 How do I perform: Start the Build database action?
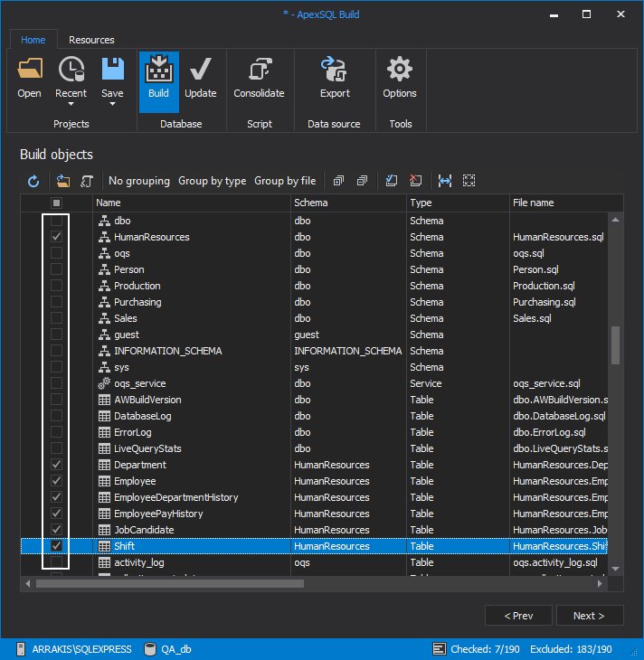(159, 81)
